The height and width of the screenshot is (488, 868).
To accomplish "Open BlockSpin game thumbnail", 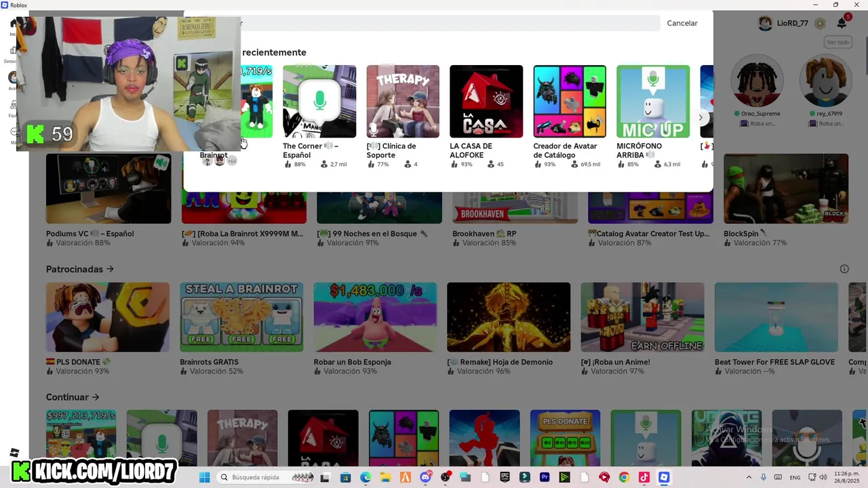I will point(786,188).
